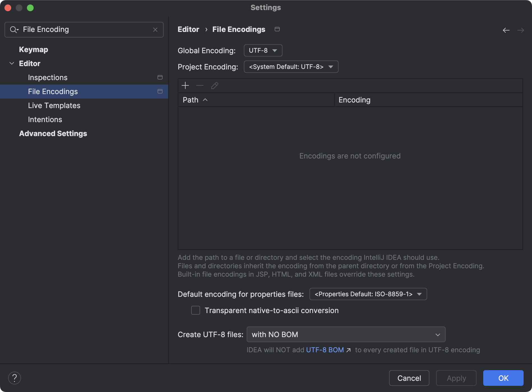Open the UTF-8 BOM link
532x392 pixels.
pos(325,350)
